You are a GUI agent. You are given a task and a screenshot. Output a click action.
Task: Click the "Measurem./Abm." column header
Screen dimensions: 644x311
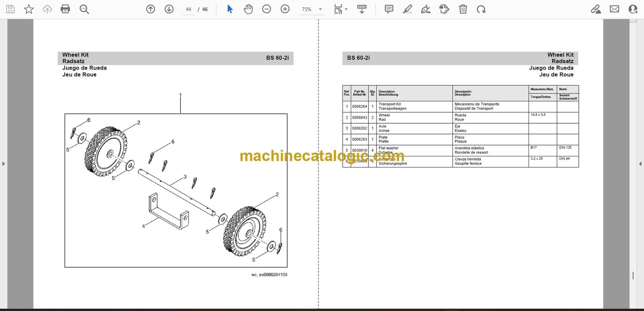coord(542,89)
